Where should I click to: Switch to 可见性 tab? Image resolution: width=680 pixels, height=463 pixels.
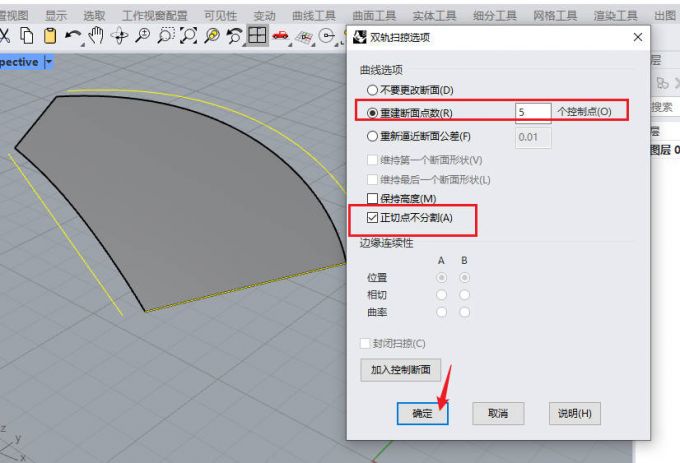coord(220,16)
